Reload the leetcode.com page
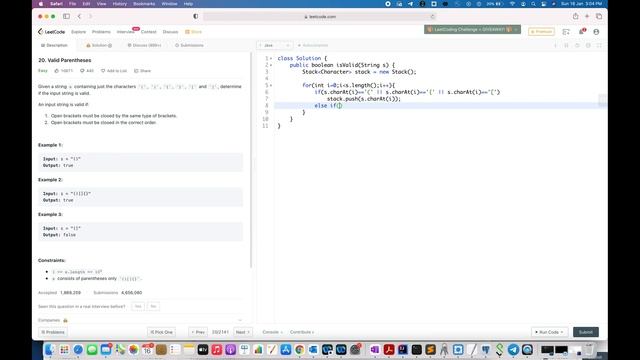This screenshot has height=360, width=640. coord(432,17)
